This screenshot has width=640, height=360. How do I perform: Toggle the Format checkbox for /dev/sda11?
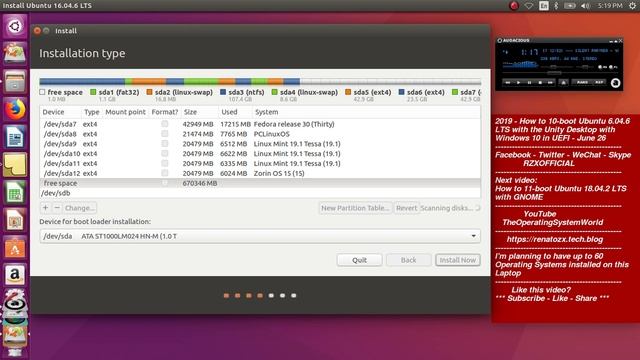[x=164, y=163]
